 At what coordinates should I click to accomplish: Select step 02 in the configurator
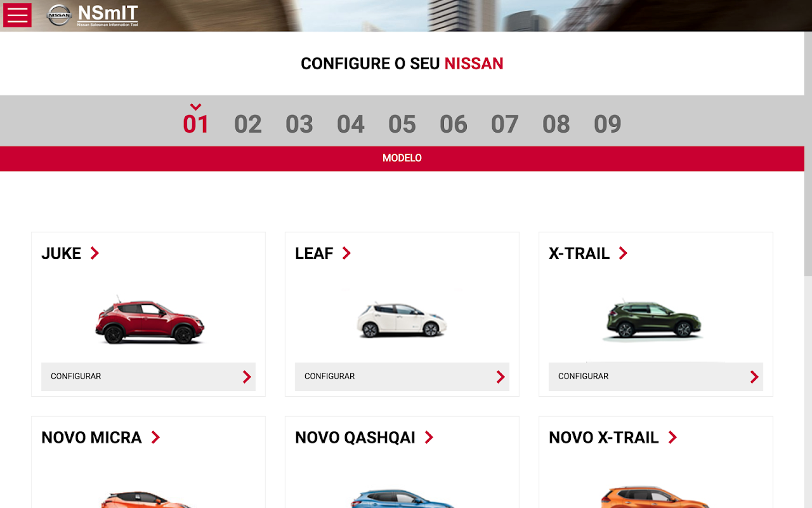(x=248, y=124)
